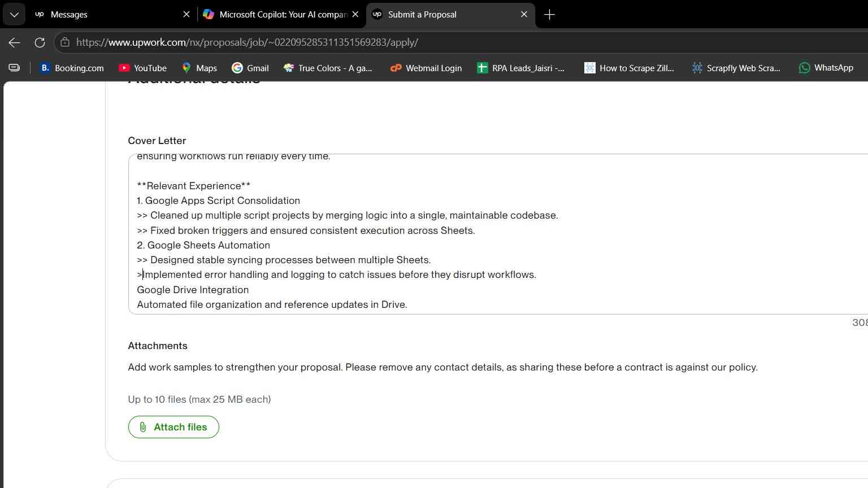This screenshot has width=868, height=488.
Task: Click the site info lock icon
Action: (65, 42)
